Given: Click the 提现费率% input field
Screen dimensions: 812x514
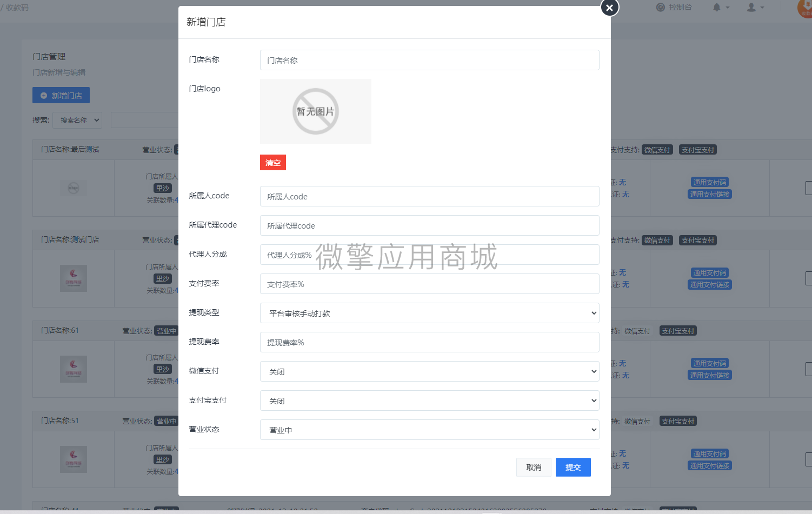Looking at the screenshot, I should [429, 342].
